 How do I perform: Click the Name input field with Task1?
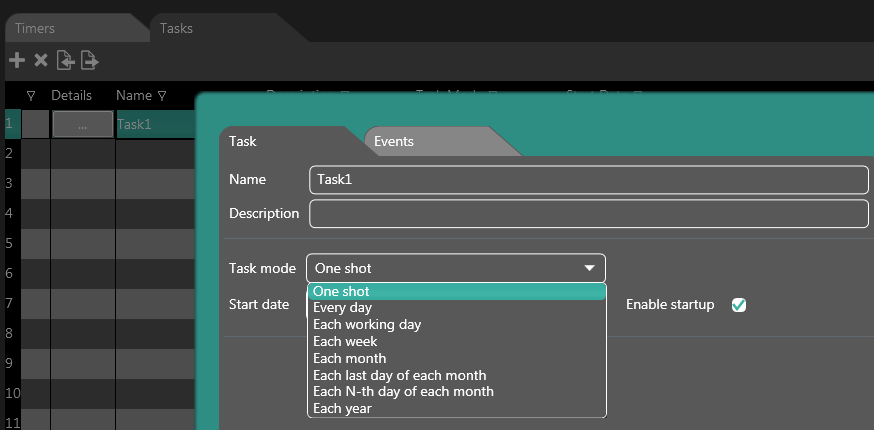click(589, 180)
